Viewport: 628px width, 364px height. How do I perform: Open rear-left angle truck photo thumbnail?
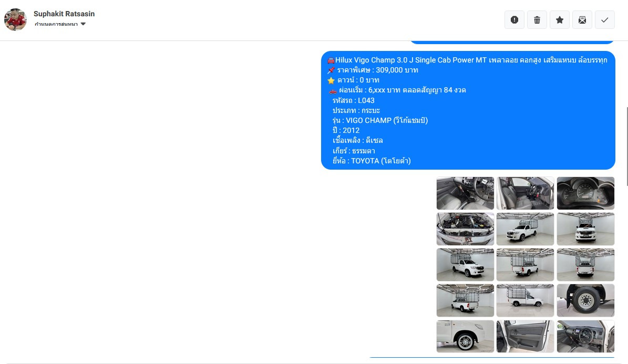[x=465, y=300]
